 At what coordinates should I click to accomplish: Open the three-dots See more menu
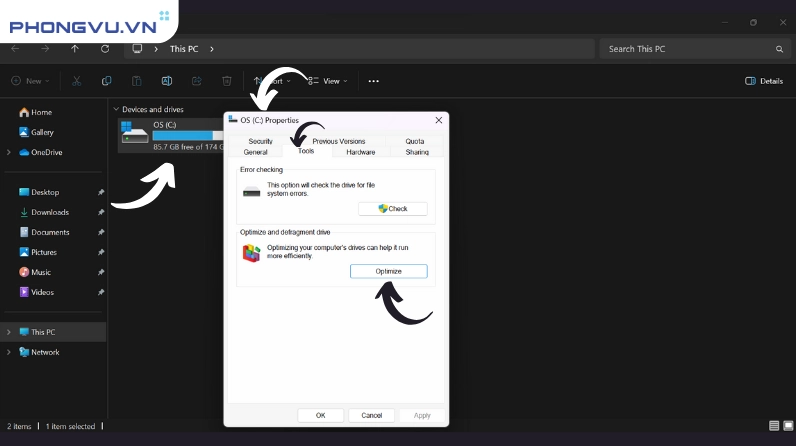coord(373,81)
